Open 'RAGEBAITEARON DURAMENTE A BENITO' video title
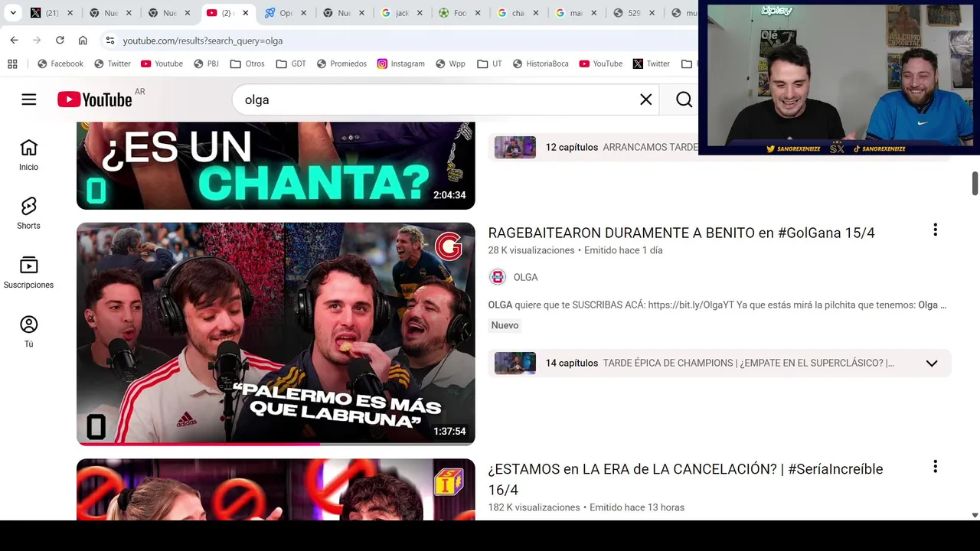This screenshot has width=980, height=551. [681, 233]
